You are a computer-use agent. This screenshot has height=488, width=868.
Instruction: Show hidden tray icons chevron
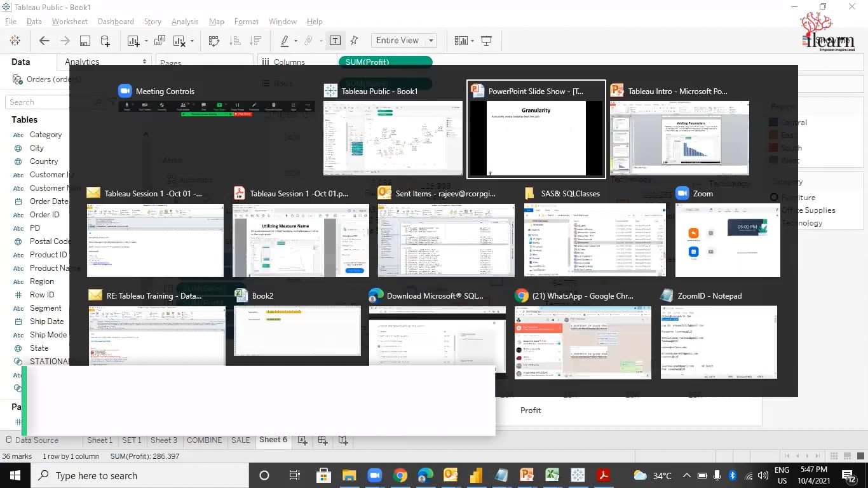[687, 475]
